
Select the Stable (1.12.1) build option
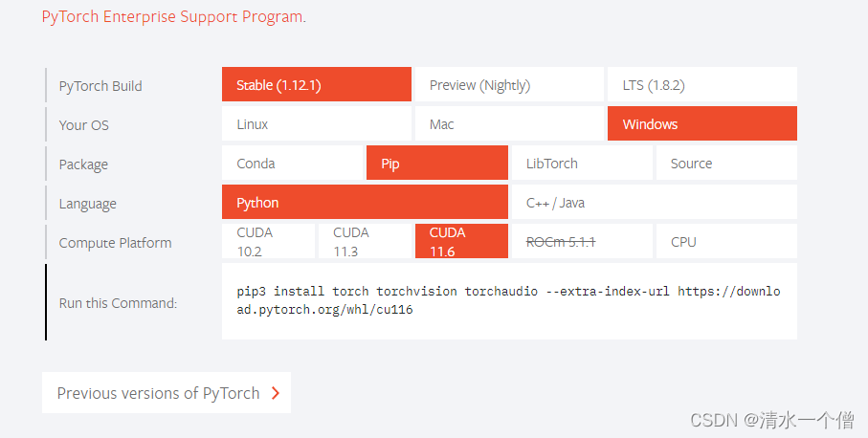(317, 84)
